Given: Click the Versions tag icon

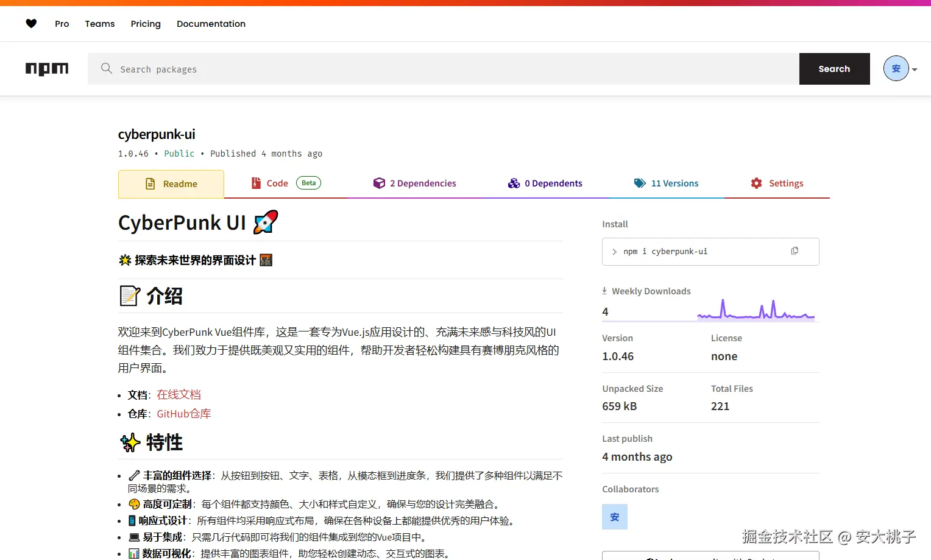Looking at the screenshot, I should point(640,183).
